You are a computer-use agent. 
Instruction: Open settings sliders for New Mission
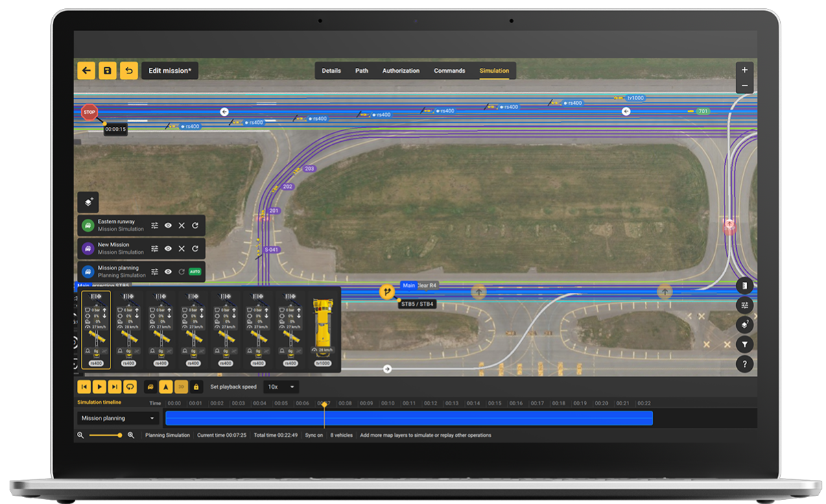[154, 249]
